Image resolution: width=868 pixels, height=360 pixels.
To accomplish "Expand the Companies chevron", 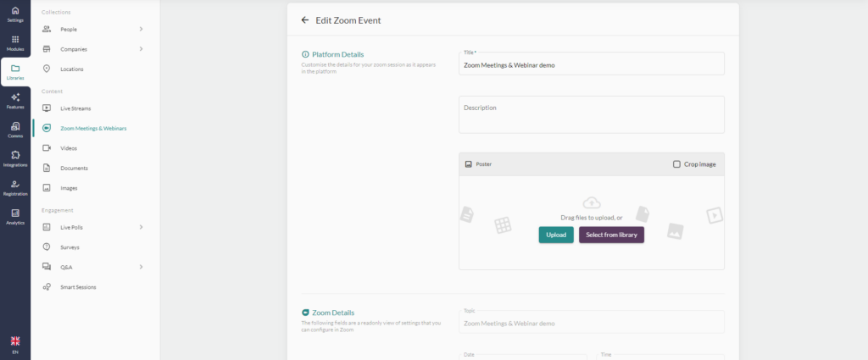I will point(141,49).
